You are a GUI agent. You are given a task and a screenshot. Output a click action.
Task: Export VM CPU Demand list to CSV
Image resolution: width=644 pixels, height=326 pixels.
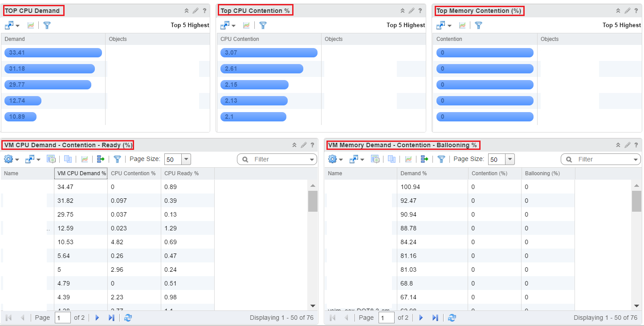point(100,159)
